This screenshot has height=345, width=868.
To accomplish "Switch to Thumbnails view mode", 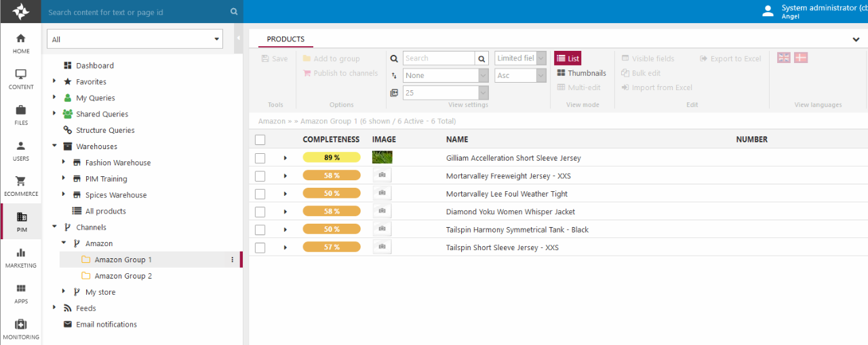I will [581, 73].
